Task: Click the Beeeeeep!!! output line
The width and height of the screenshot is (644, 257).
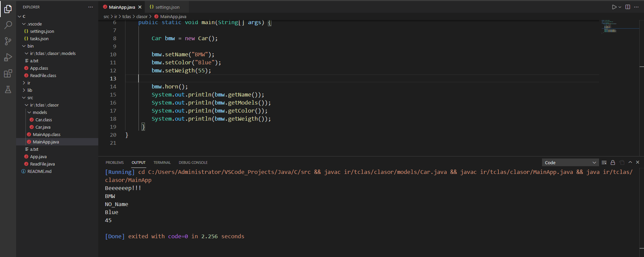Action: point(123,188)
